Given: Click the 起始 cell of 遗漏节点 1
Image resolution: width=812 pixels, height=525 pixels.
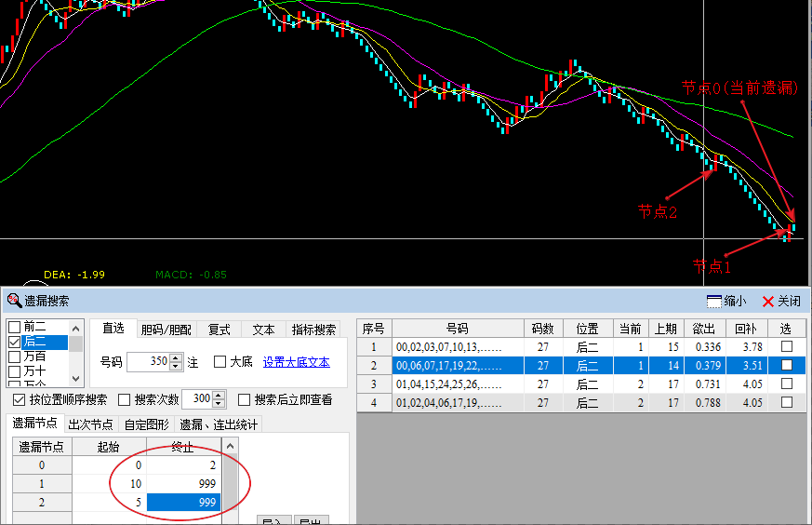Looking at the screenshot, I should pyautogui.click(x=109, y=484).
